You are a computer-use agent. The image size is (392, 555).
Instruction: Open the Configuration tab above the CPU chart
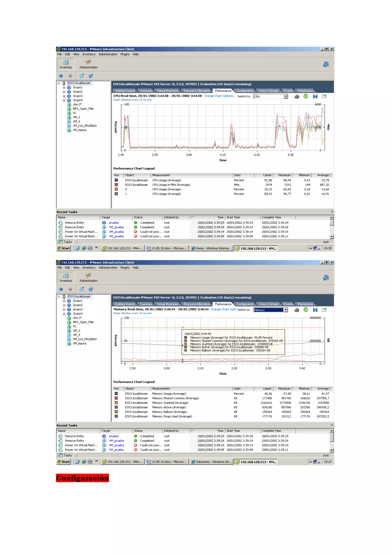245,91
